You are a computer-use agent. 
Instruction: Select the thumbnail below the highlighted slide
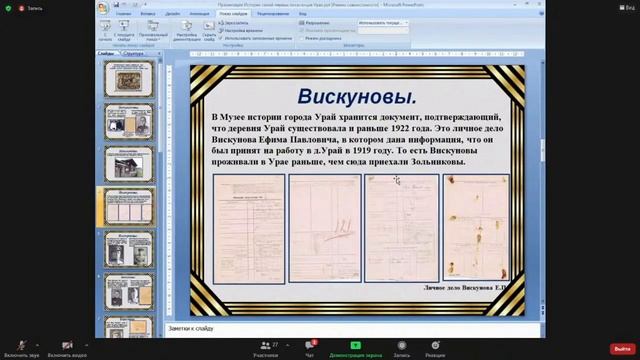(x=129, y=249)
